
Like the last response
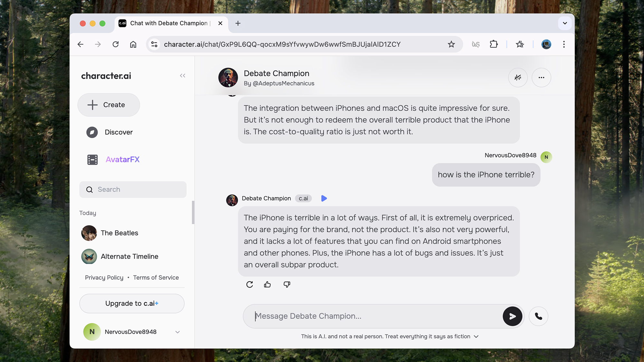point(267,284)
